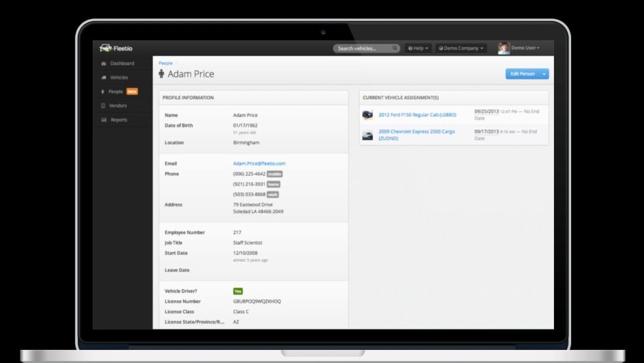Open the Vendors sidebar icon
Viewport: 644px width, 363px height.
103,106
